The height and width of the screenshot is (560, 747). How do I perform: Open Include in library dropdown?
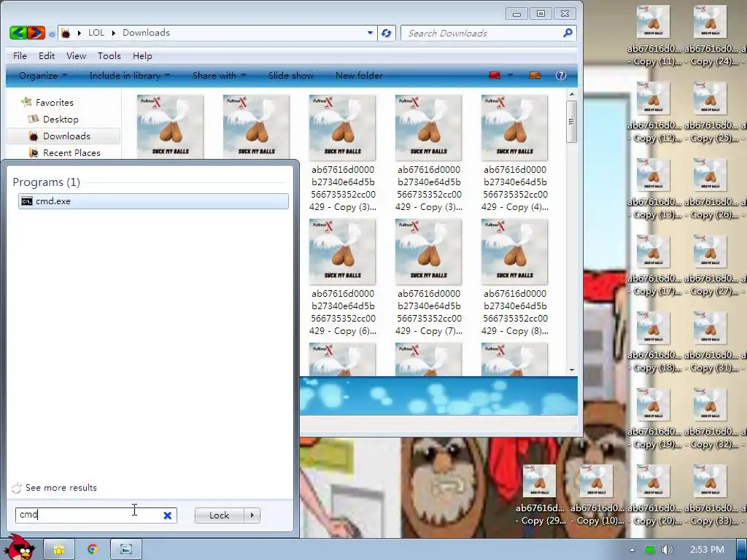pos(130,75)
